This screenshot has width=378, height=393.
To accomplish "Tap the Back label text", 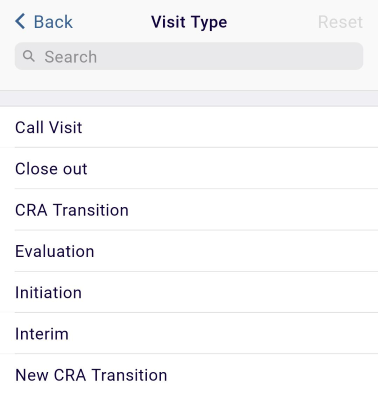I will tap(53, 22).
